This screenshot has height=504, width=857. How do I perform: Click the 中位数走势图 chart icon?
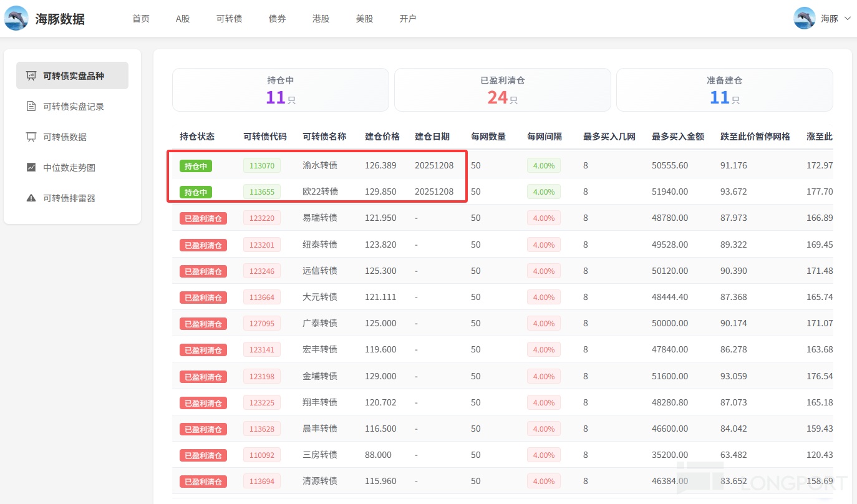31,168
